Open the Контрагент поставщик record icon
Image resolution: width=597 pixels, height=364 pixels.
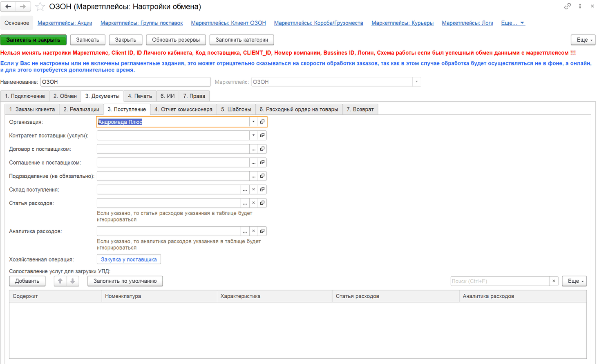click(x=262, y=135)
